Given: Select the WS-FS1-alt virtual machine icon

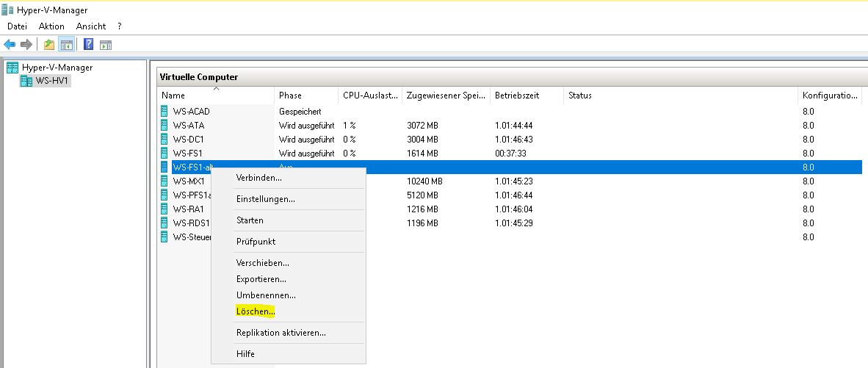Looking at the screenshot, I should coord(164,167).
